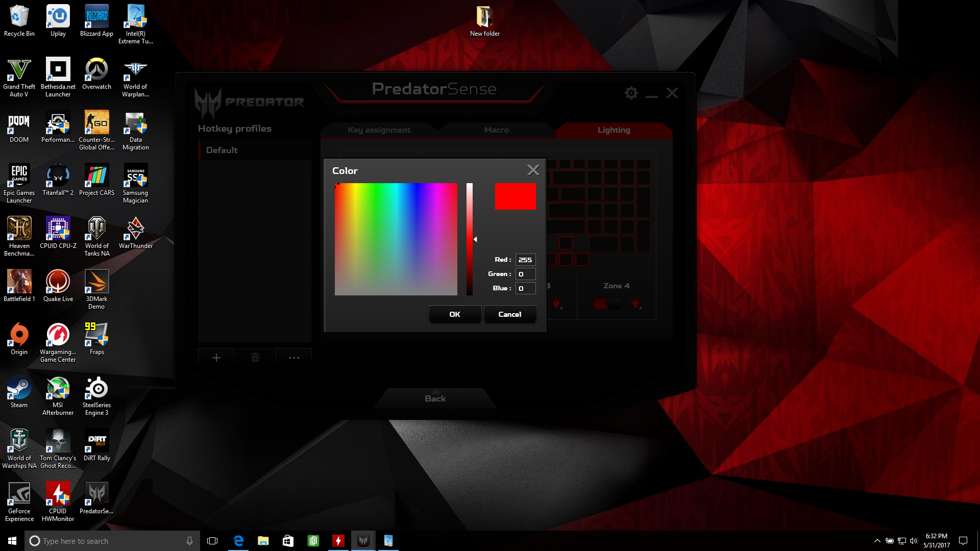Enter value in the Red input field
Image resolution: width=980 pixels, height=551 pixels.
point(526,259)
